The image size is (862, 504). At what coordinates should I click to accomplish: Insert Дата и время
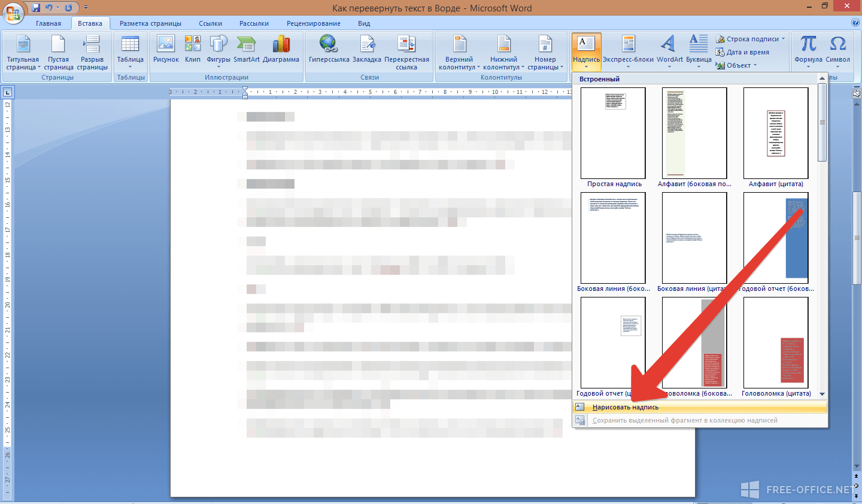[743, 52]
